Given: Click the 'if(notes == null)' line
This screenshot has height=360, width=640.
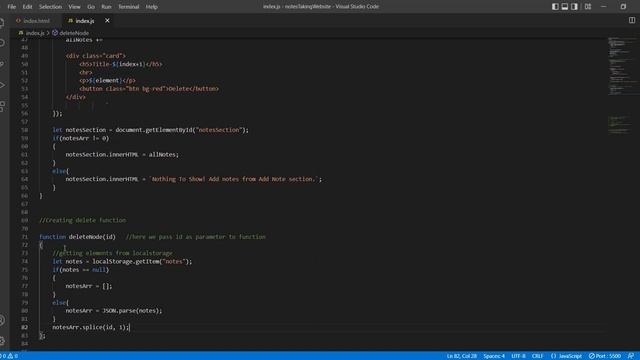Looking at the screenshot, I should point(80,270).
